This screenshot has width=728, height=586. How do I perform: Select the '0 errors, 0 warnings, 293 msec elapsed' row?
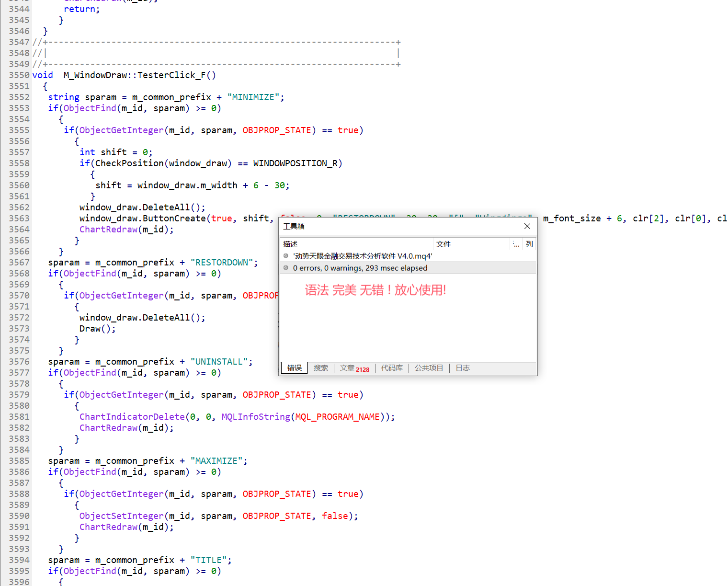408,268
